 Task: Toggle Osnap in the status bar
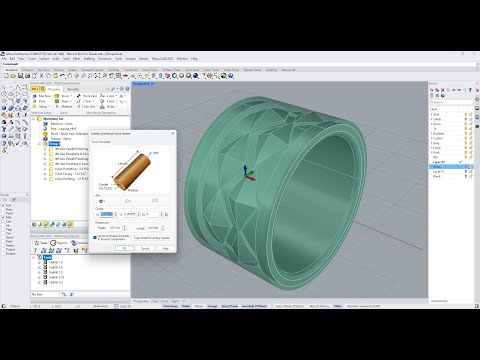tap(213, 306)
